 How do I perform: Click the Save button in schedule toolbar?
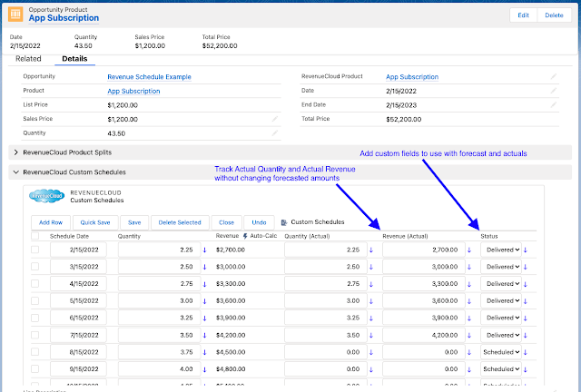point(134,222)
